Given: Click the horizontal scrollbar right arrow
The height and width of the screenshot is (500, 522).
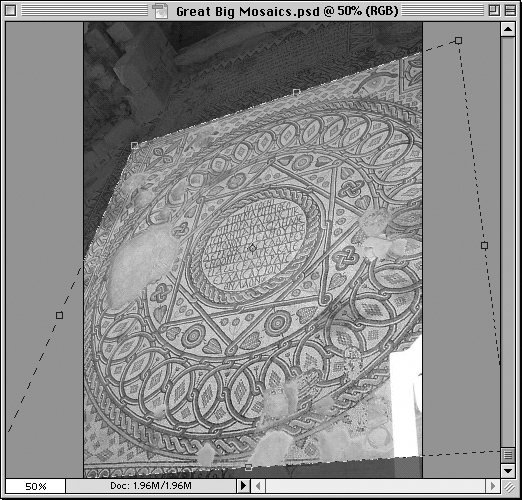Looking at the screenshot, I should [x=493, y=486].
